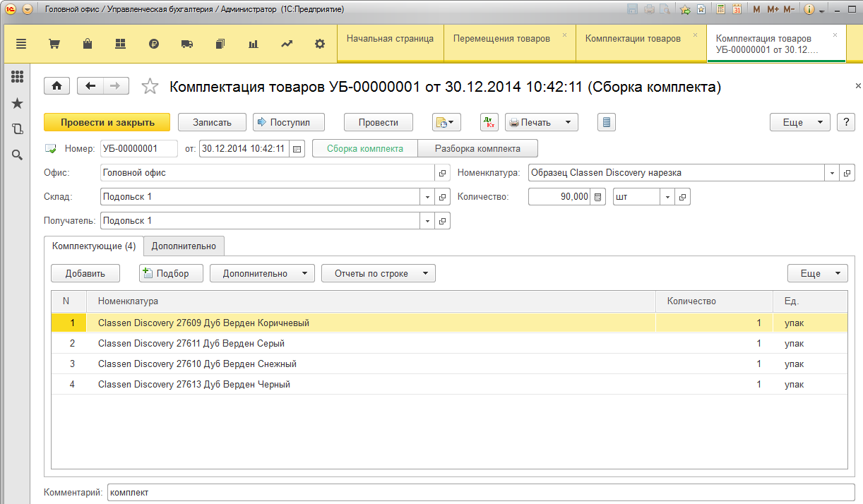
Task: Open the trend line analytics section
Action: click(x=287, y=44)
